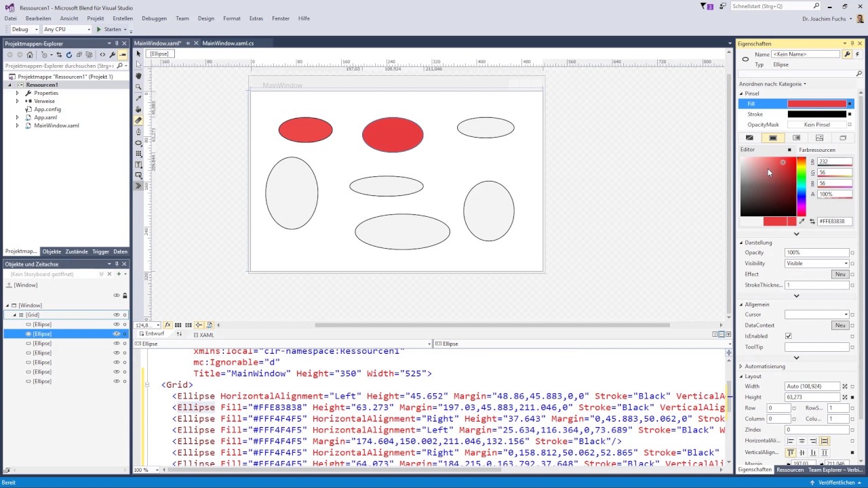
Task: Click view code icon in Explorer toolbar
Action: pos(102,55)
